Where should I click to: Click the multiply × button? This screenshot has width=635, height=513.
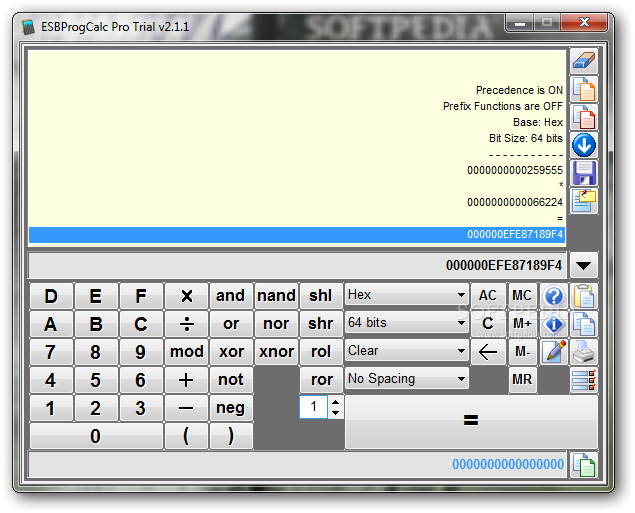pyautogui.click(x=186, y=296)
